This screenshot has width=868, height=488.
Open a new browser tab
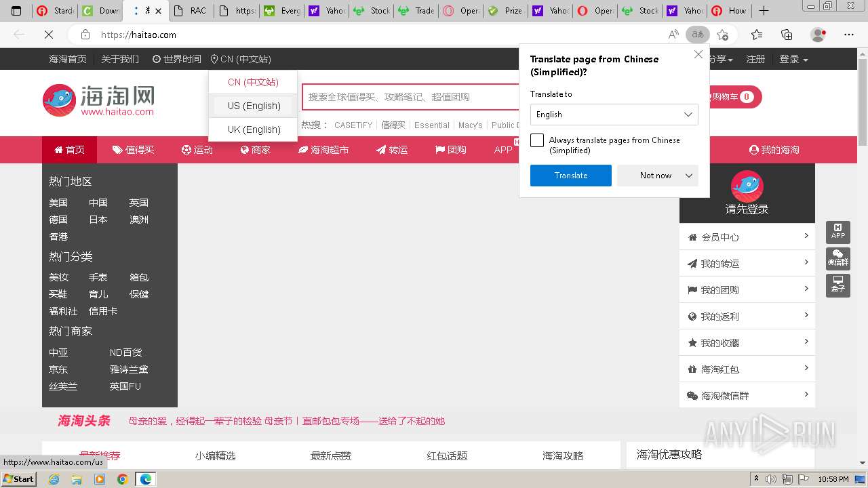[x=764, y=10]
